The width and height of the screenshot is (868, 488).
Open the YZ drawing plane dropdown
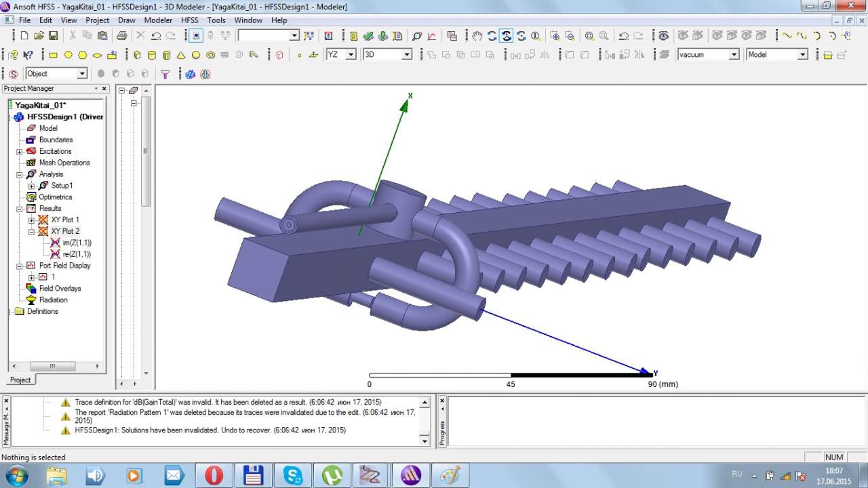351,55
